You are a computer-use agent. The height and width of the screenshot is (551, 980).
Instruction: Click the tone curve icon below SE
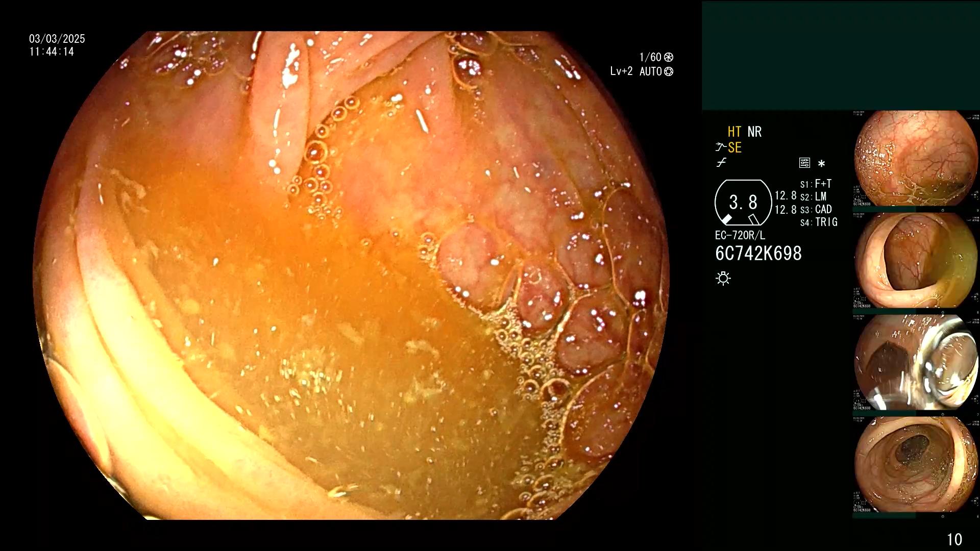pyautogui.click(x=721, y=163)
